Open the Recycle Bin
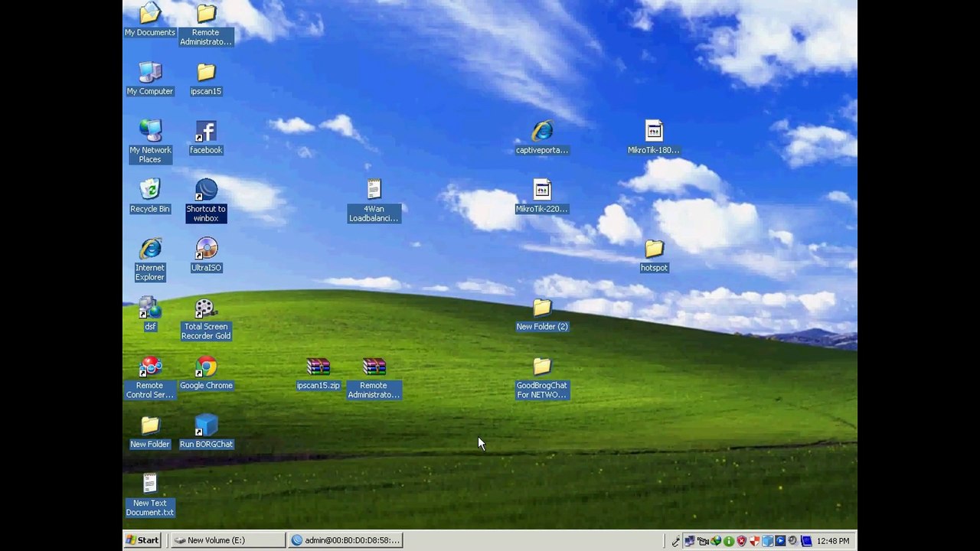 (150, 196)
